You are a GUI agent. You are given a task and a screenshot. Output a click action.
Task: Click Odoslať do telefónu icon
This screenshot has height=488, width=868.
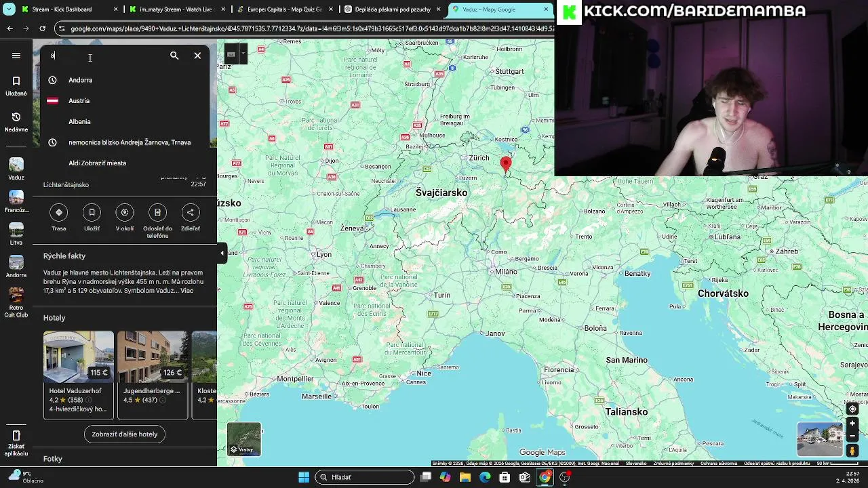(x=157, y=212)
